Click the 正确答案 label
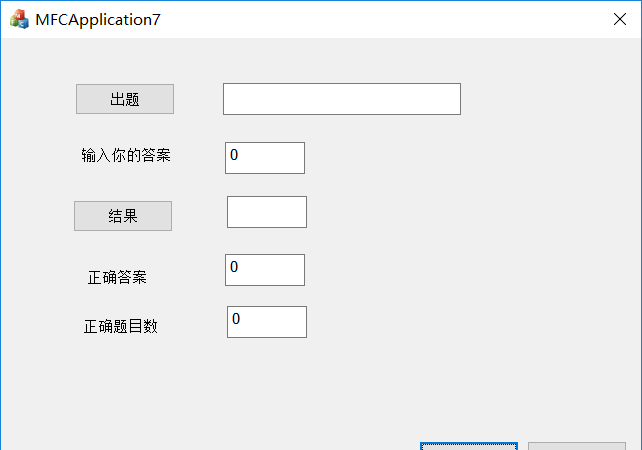The height and width of the screenshot is (450, 642). (117, 277)
